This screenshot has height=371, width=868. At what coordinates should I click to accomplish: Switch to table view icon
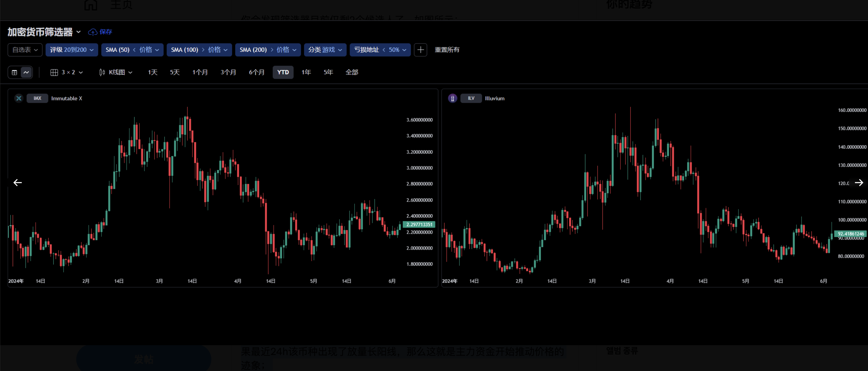click(x=14, y=72)
